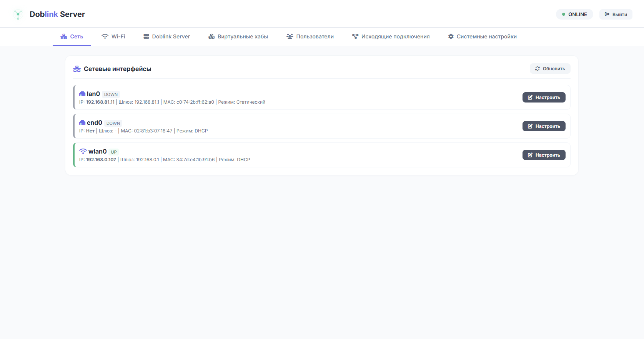
Task: Click the wlan0 gateway 192.168.0.1
Action: [148, 160]
